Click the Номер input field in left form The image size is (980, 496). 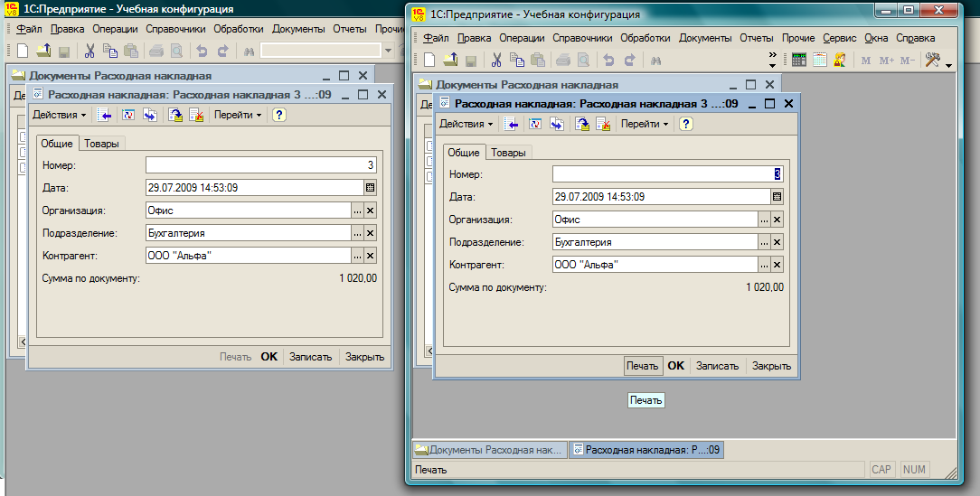260,165
